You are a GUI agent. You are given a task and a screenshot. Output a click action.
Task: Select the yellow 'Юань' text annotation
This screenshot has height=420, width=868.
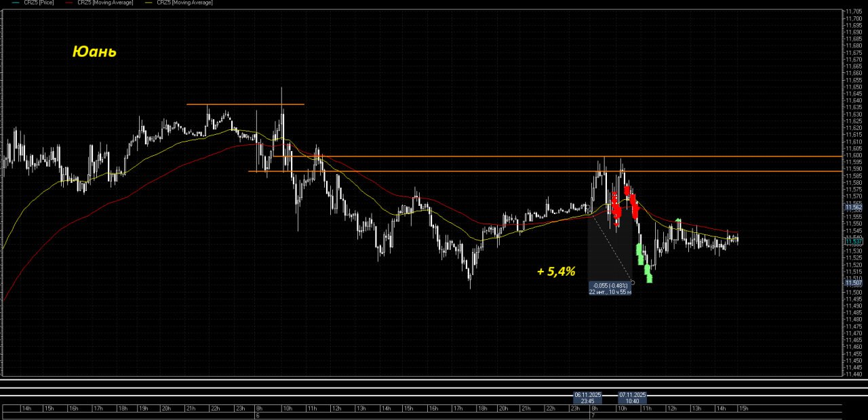pyautogui.click(x=94, y=51)
